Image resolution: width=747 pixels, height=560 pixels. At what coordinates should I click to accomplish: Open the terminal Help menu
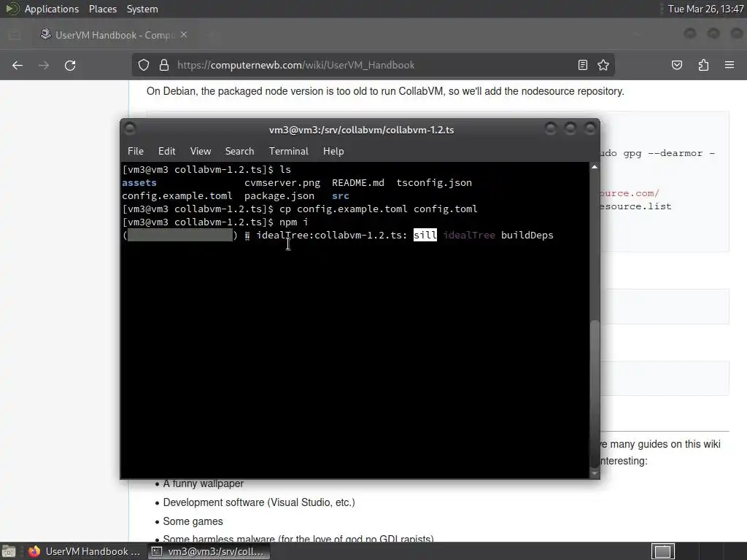pos(333,151)
